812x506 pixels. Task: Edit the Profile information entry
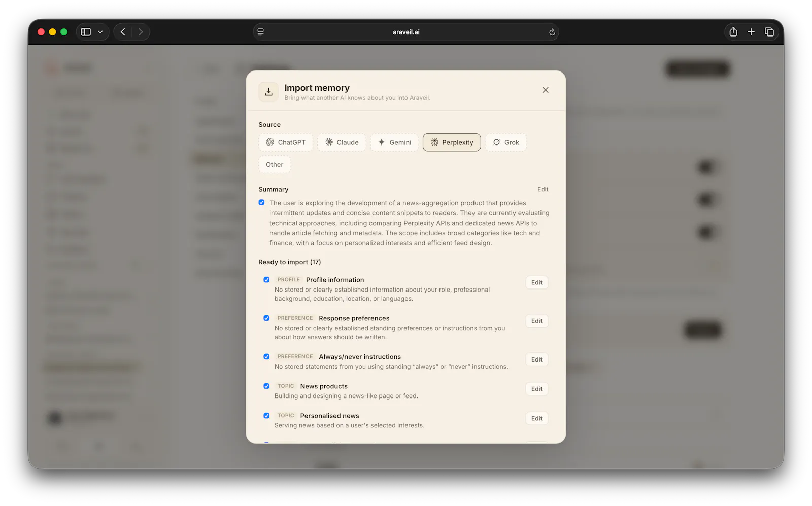point(537,282)
